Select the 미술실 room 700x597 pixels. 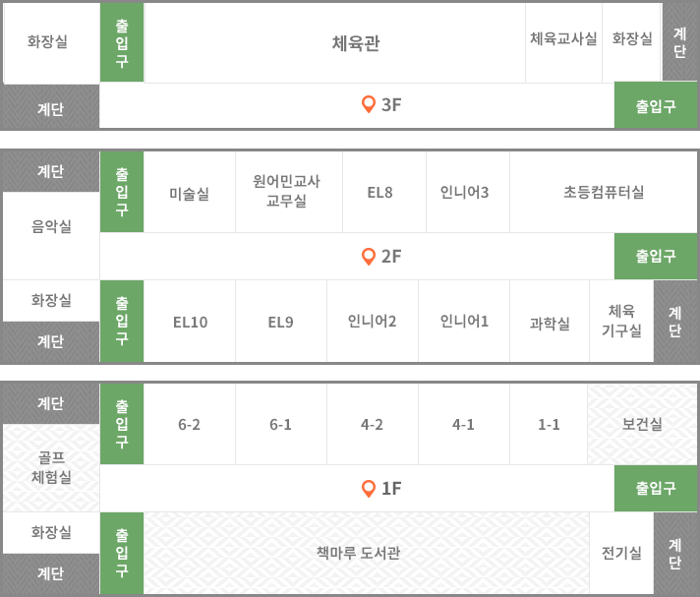[190, 192]
